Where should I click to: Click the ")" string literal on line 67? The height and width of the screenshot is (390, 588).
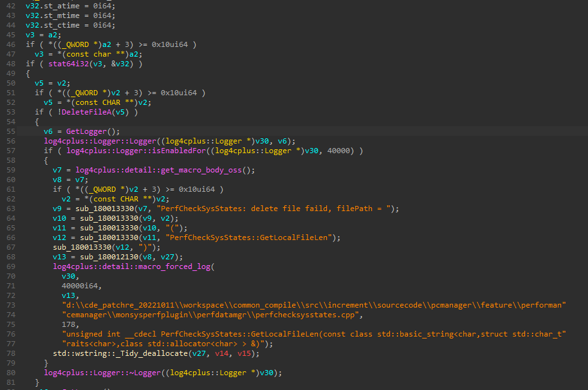[147, 248]
